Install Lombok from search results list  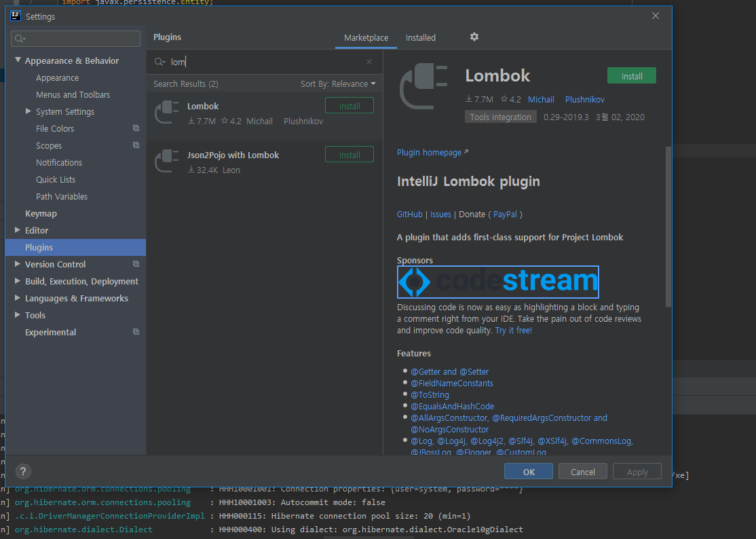[x=349, y=106]
